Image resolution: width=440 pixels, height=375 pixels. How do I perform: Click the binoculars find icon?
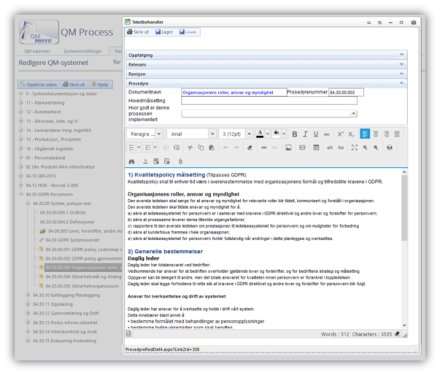click(132, 161)
